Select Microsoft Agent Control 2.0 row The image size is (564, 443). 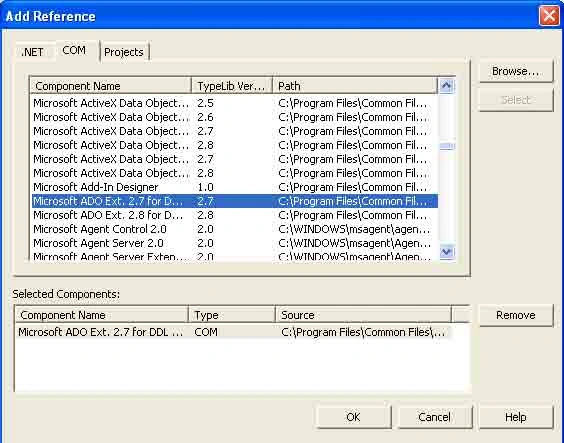[x=235, y=229]
